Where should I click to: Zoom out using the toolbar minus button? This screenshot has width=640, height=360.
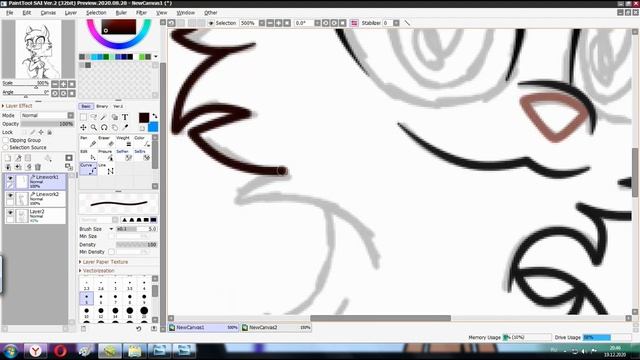pos(270,23)
